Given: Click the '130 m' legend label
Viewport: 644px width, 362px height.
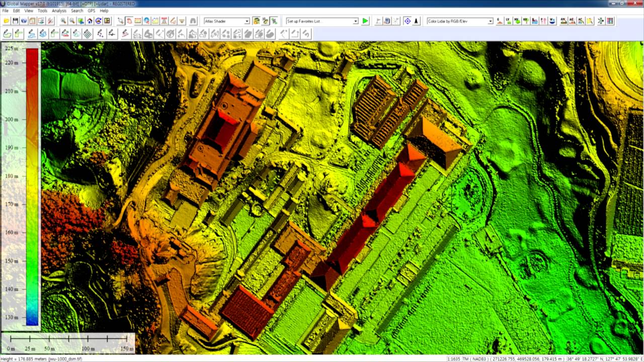Looking at the screenshot, I should (x=12, y=317).
